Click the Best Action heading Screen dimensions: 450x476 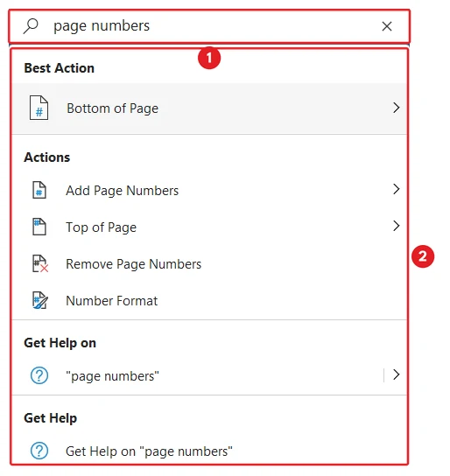pyautogui.click(x=60, y=68)
